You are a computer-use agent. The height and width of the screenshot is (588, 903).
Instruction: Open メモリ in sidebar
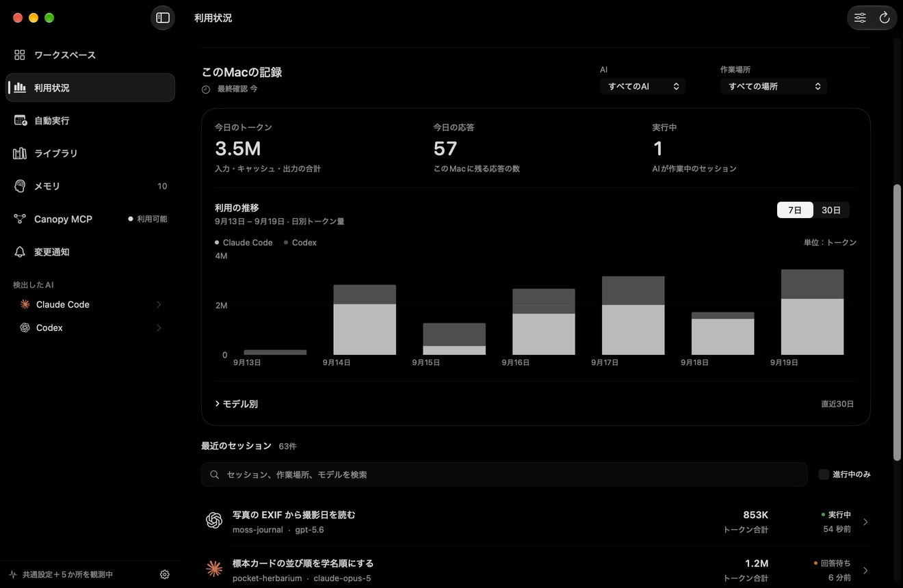point(90,186)
